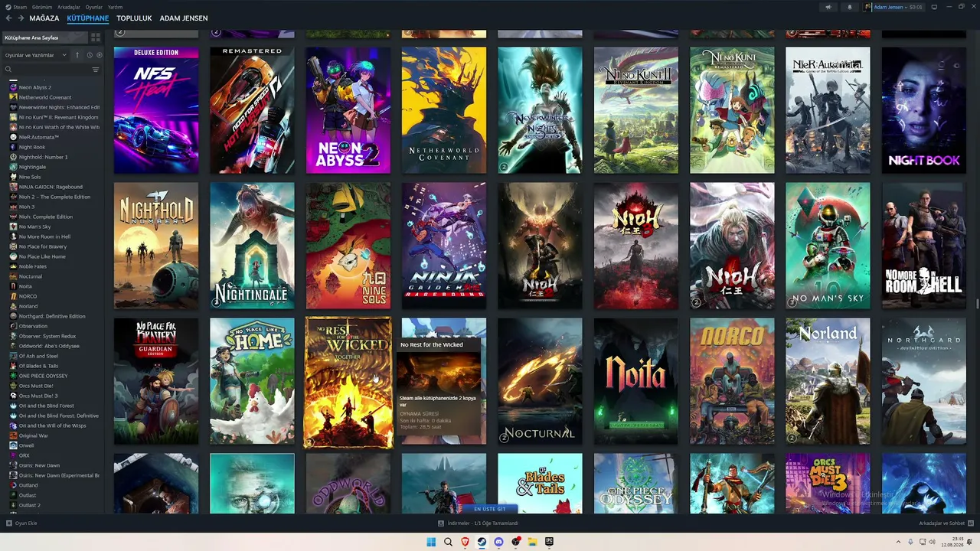Open the NORCO cover
The width and height of the screenshot is (980, 551).
coord(732,381)
